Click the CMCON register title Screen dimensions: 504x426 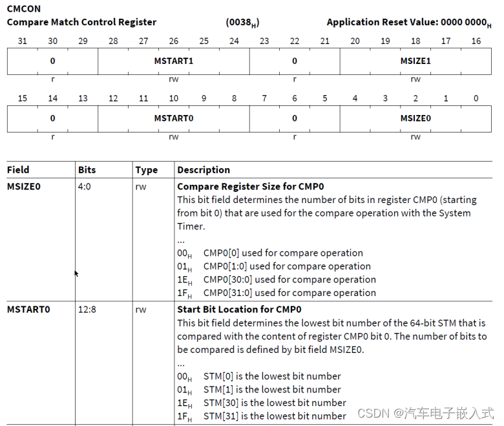click(x=24, y=8)
